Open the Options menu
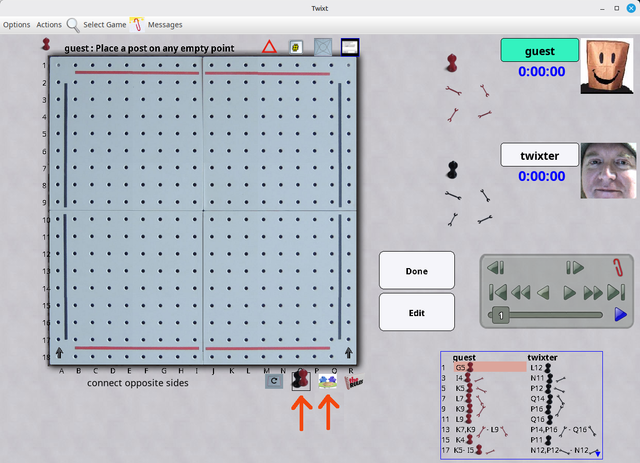Image resolution: width=640 pixels, height=463 pixels. (17, 25)
